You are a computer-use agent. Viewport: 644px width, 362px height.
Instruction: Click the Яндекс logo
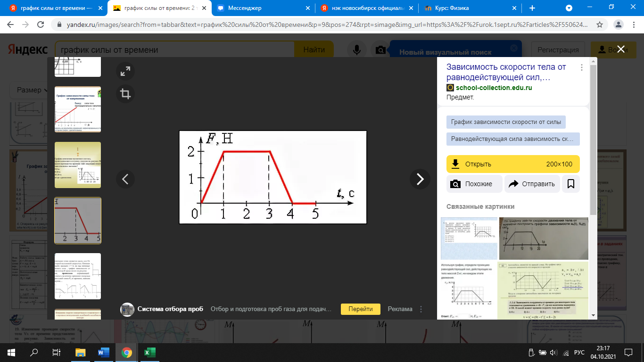pos(27,50)
